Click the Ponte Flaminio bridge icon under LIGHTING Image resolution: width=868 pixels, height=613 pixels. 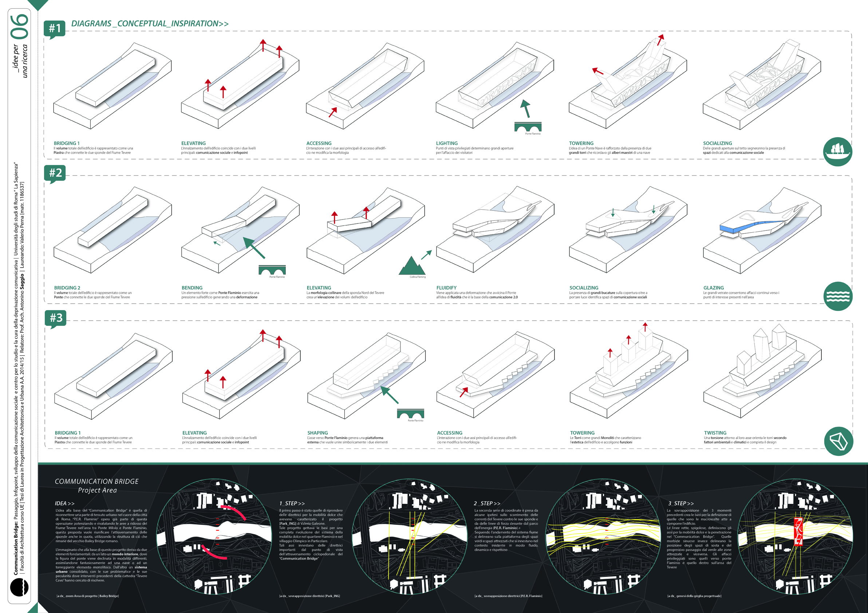tap(528, 127)
